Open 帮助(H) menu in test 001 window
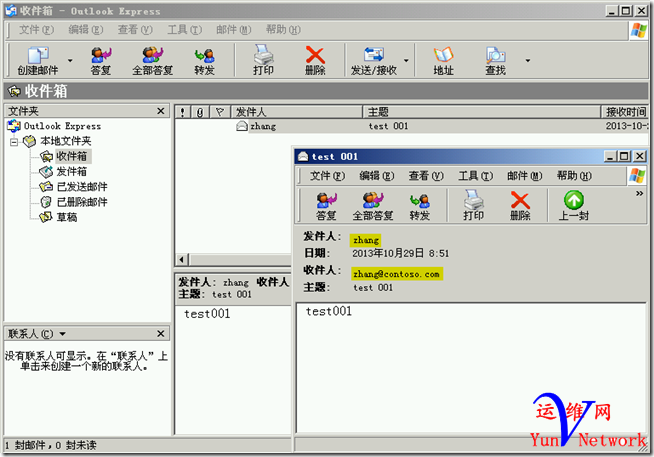This screenshot has width=654, height=457. click(574, 176)
